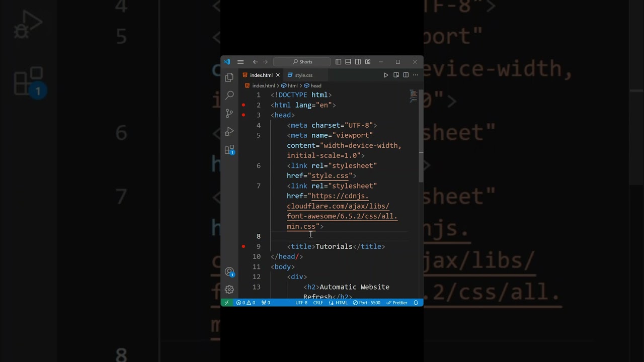Toggle the secondary side bar layout icon
The height and width of the screenshot is (362, 644).
tap(358, 62)
